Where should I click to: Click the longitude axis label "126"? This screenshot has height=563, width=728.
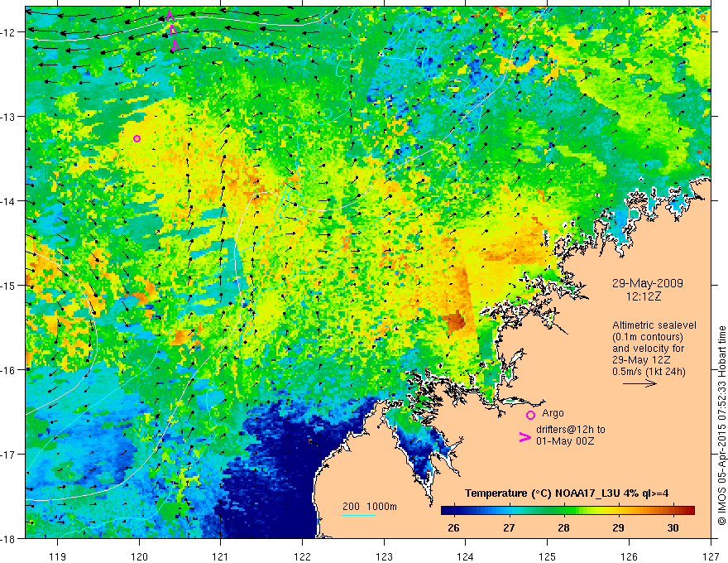[x=629, y=556]
